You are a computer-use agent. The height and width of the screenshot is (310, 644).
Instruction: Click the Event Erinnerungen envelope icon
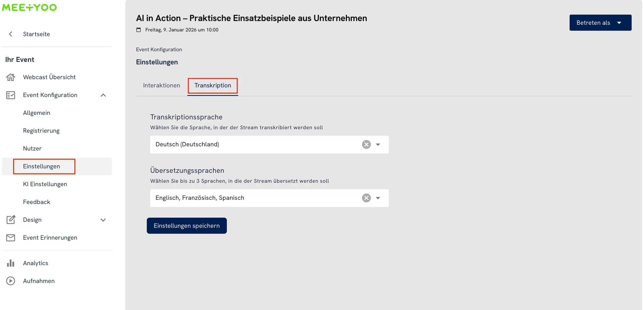(10, 238)
